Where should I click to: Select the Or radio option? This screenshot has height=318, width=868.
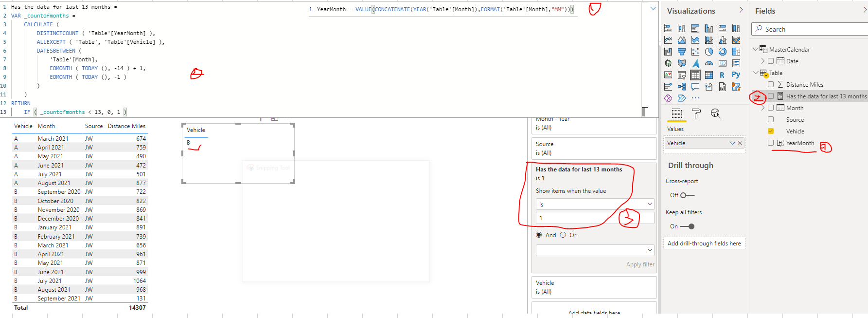point(563,235)
